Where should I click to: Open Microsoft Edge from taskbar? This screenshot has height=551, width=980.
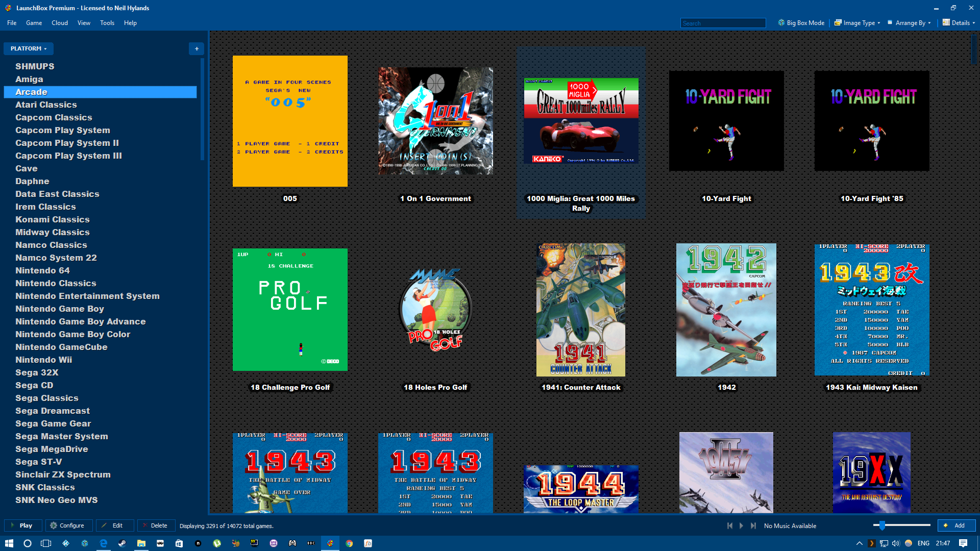(x=104, y=543)
